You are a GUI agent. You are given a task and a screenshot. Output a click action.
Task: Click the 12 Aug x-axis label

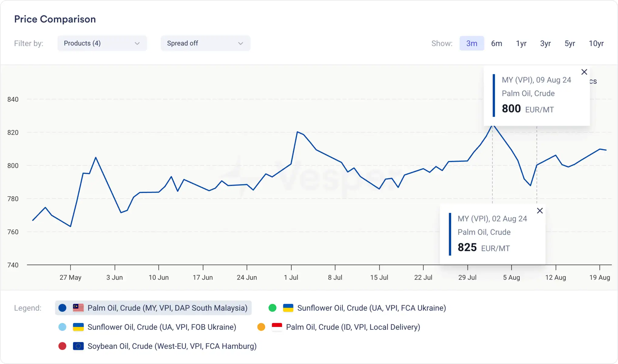[556, 277]
